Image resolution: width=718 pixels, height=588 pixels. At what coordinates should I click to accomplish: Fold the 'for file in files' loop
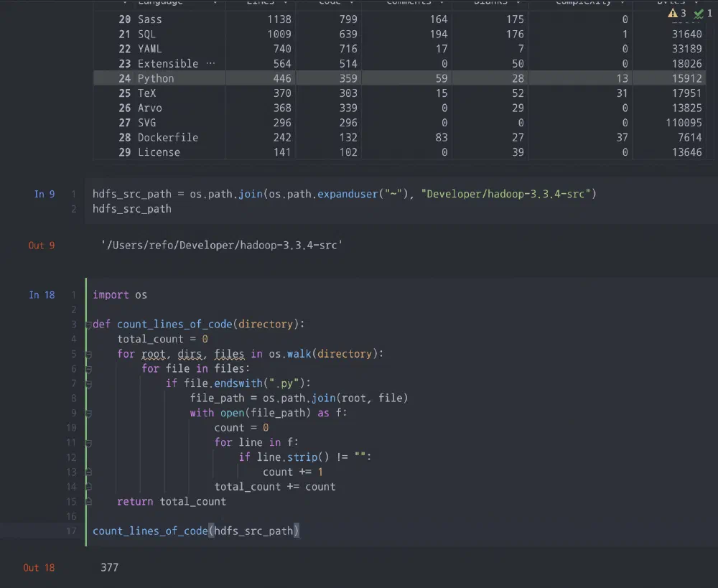tap(88, 369)
